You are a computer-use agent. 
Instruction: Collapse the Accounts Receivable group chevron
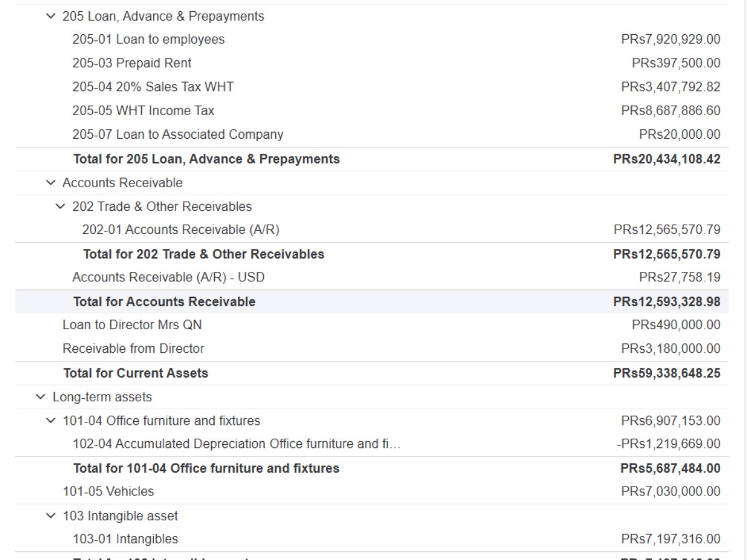(x=50, y=183)
